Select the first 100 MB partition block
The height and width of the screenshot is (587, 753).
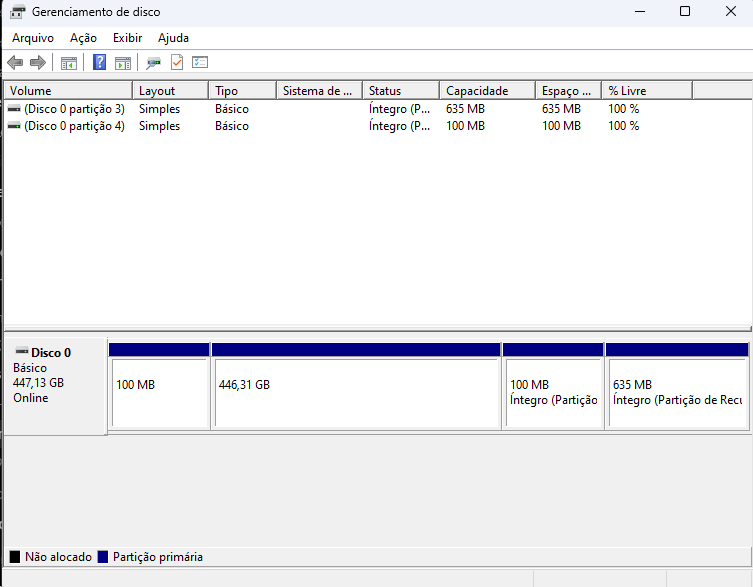(159, 386)
